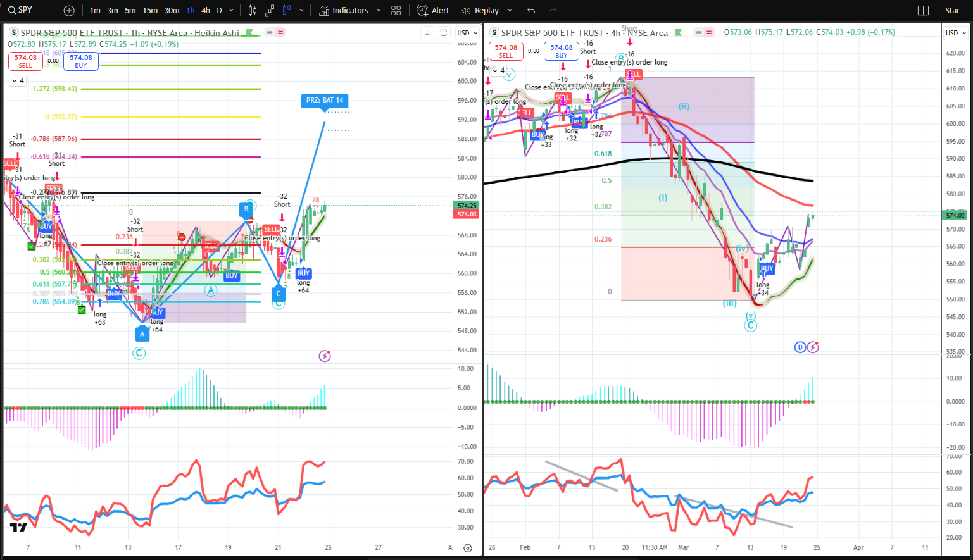Screen dimensions: 973x560
Task: Click the green flag icon on the 1h chart title
Action: [249, 32]
